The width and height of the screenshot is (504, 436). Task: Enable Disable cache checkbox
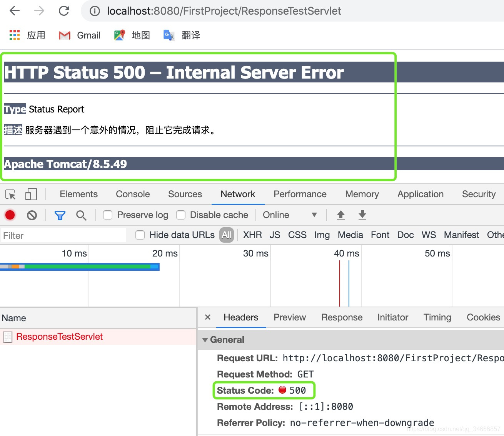click(181, 215)
